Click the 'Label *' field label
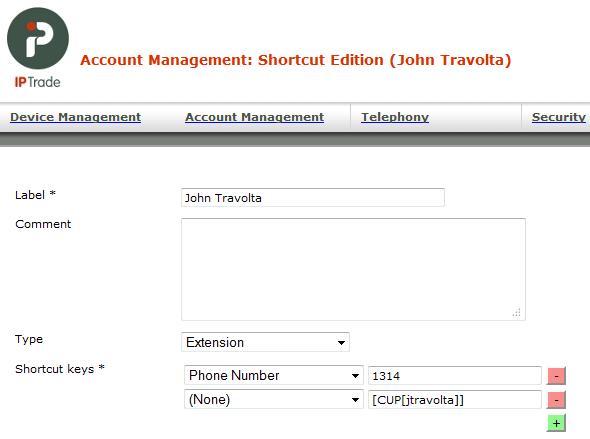The image size is (590, 439). point(35,195)
